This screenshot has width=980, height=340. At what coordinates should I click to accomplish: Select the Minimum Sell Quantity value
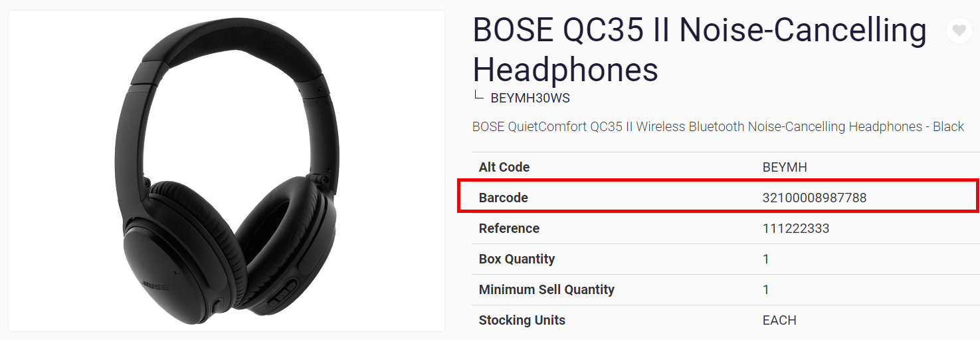(x=766, y=289)
